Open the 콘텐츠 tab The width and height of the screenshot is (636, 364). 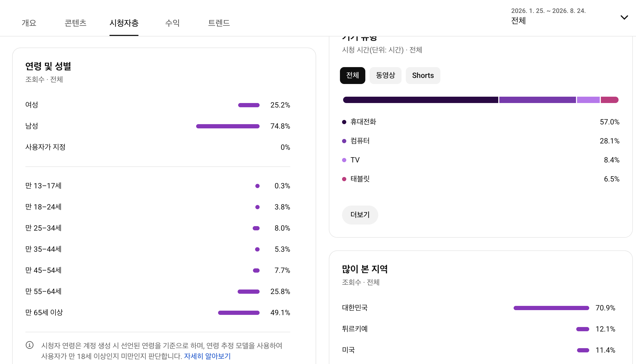(76, 23)
